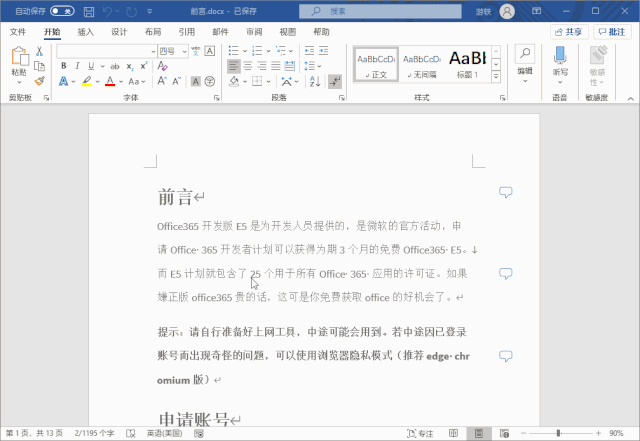Image resolution: width=640 pixels, height=441 pixels.
Task: Switch to the 插入 tab
Action: 86,32
